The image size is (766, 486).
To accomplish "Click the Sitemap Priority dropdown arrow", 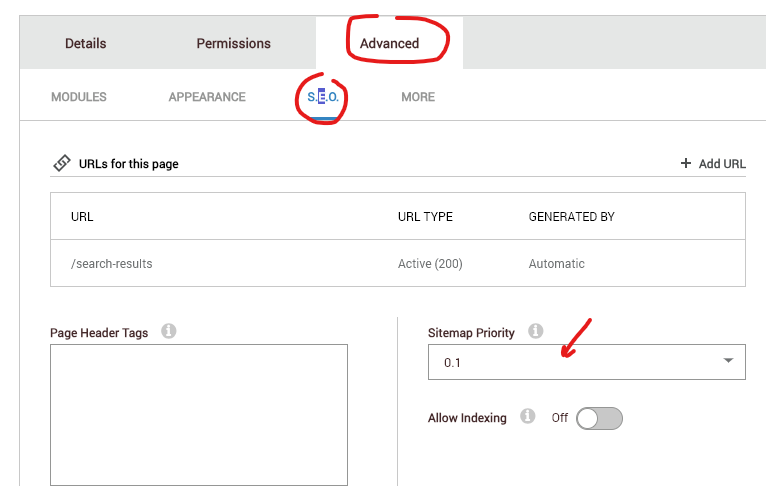I will tap(728, 361).
